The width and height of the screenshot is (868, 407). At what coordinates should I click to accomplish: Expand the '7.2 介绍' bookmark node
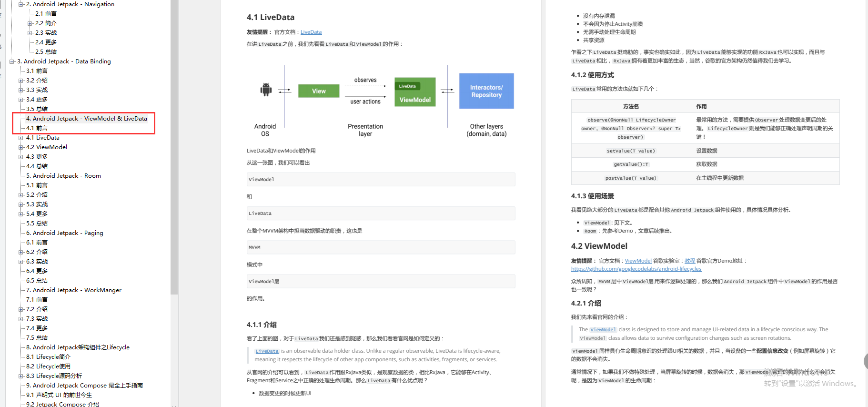coord(20,309)
